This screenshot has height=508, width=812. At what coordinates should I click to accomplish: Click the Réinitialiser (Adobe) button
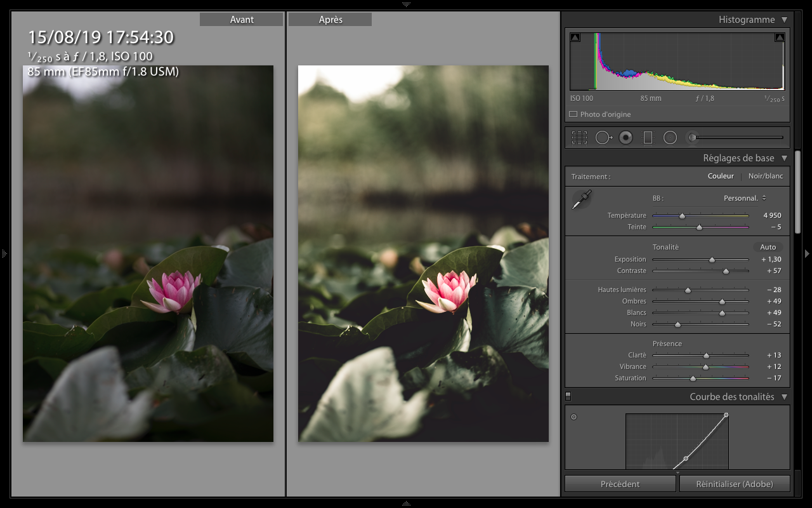point(735,484)
